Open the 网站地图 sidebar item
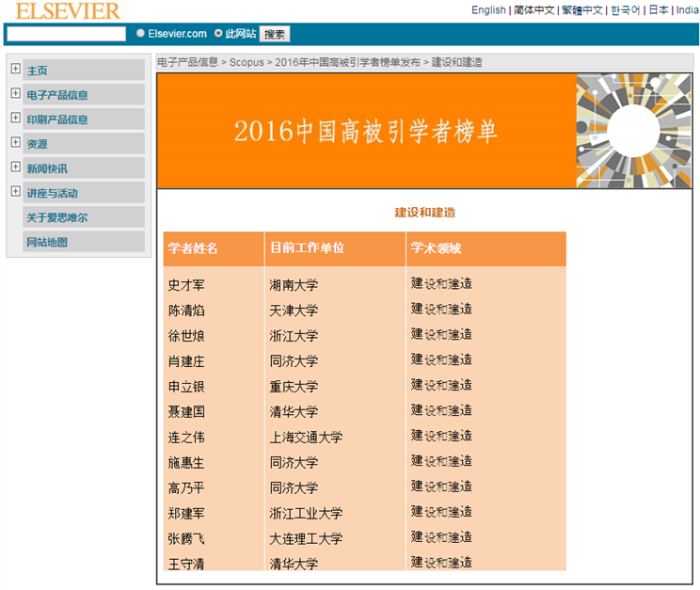The width and height of the screenshot is (700, 590). tap(84, 242)
